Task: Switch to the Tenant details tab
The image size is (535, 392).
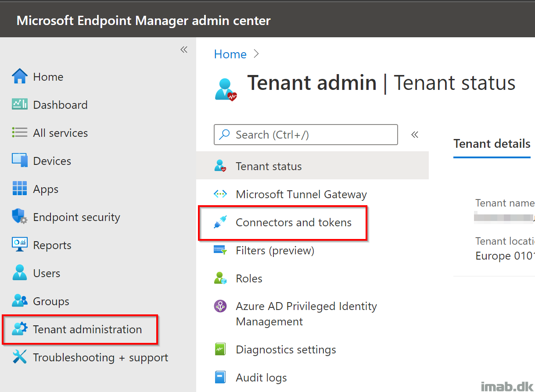Action: point(492,143)
